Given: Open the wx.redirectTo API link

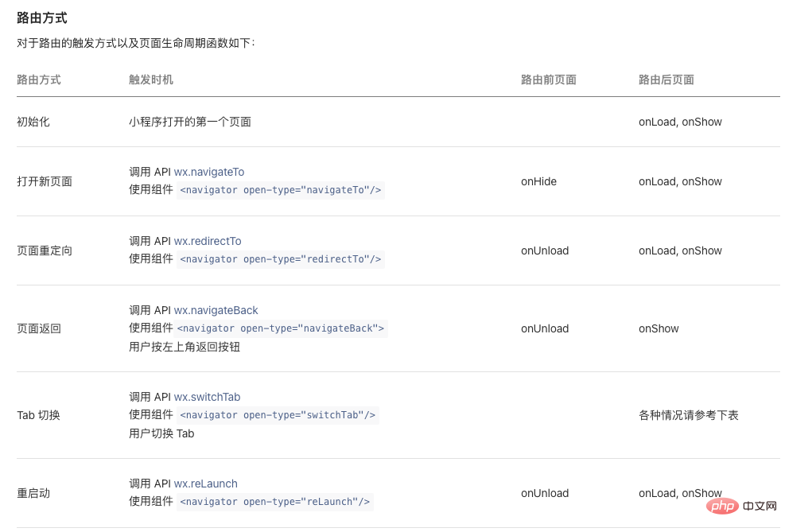Looking at the screenshot, I should pos(208,241).
